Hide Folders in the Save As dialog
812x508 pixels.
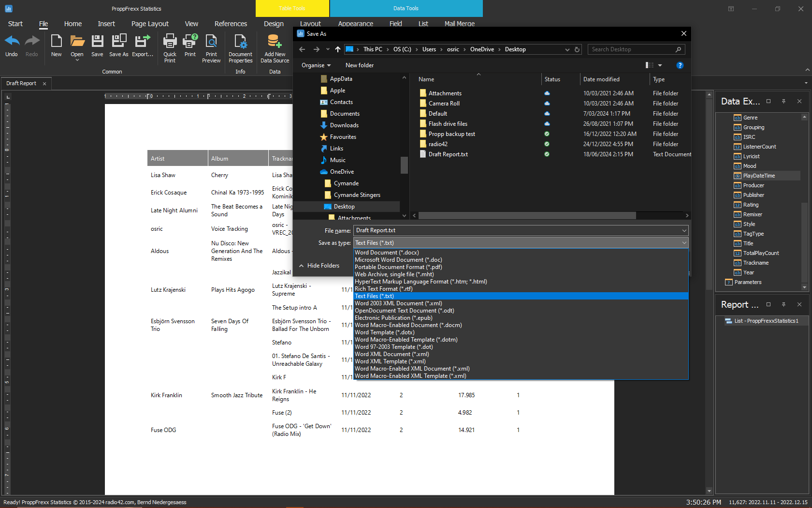(319, 266)
